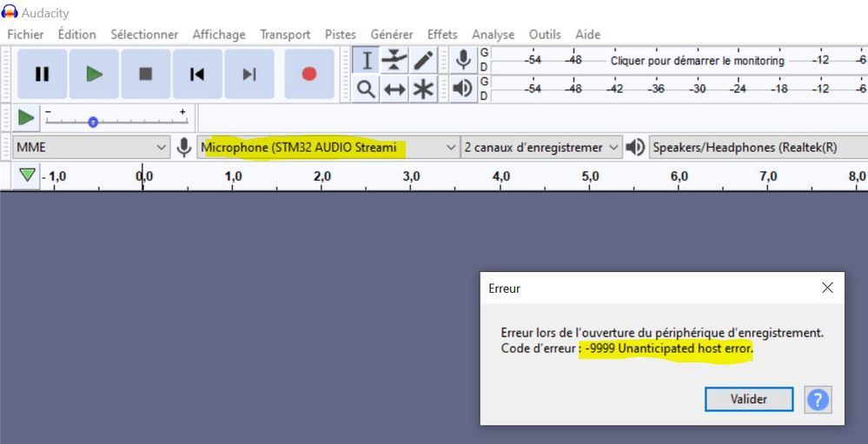Image resolution: width=868 pixels, height=444 pixels.
Task: Start recording with the red Record button
Action: click(309, 74)
